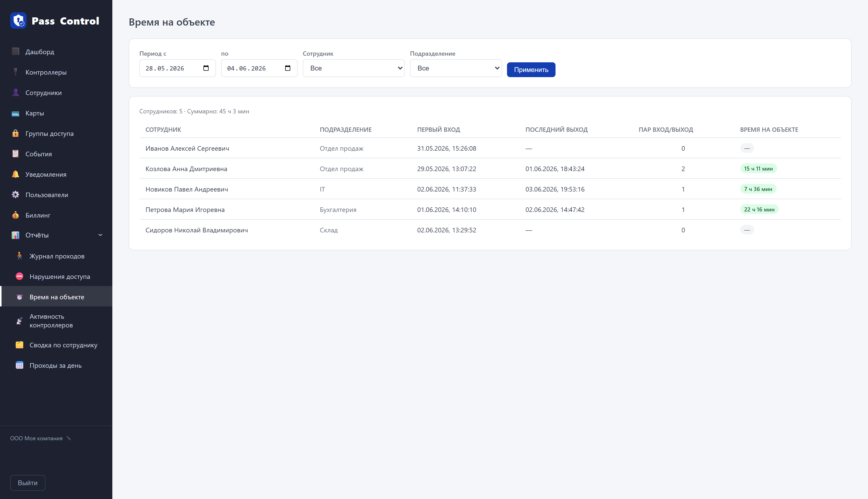Screen dimensions: 868x499
Task: Click the 7 ч 36 мин time badge
Action: click(x=758, y=189)
